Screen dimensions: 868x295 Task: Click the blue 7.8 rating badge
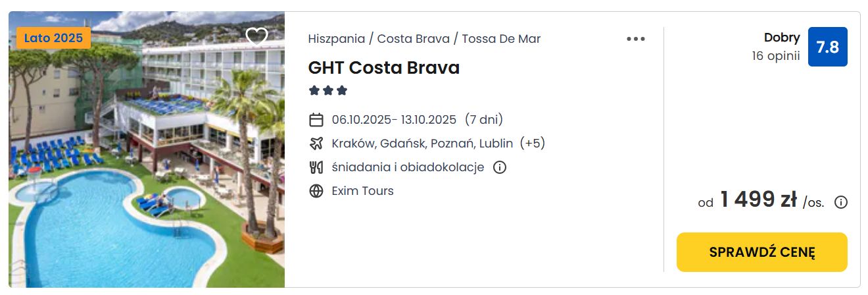827,47
